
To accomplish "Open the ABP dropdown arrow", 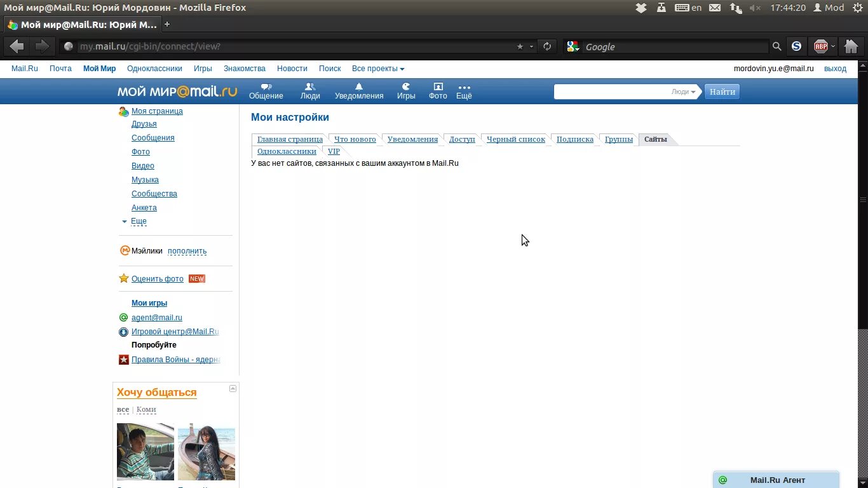I will [833, 46].
